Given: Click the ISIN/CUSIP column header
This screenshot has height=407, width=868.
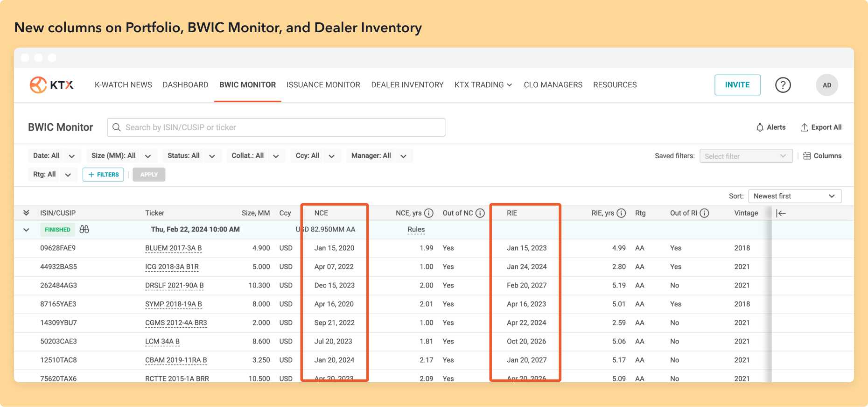Looking at the screenshot, I should tap(58, 213).
